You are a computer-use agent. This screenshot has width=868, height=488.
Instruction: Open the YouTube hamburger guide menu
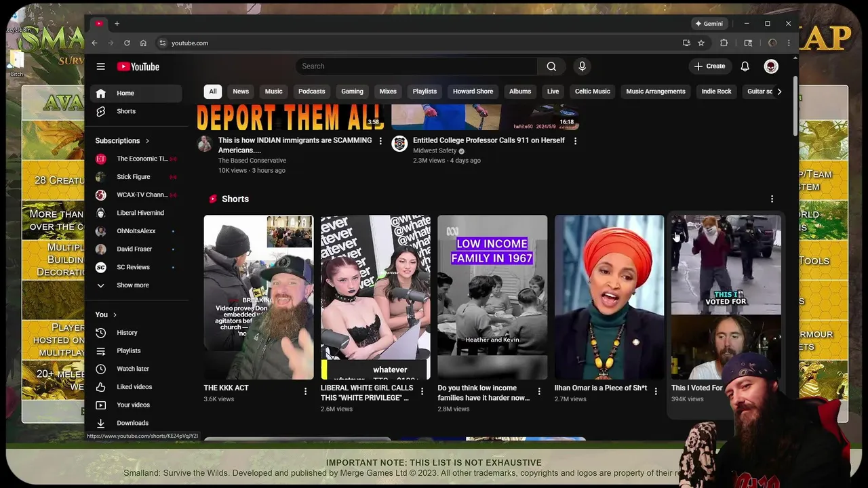click(100, 66)
